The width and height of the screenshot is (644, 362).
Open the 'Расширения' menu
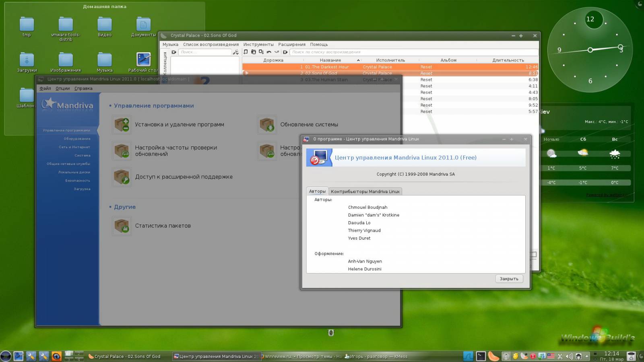click(292, 45)
